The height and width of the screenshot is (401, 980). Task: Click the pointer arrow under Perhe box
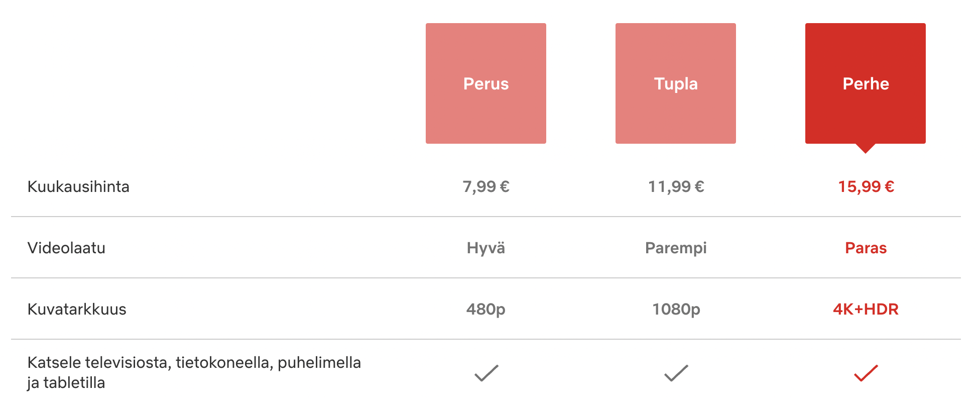tap(866, 148)
